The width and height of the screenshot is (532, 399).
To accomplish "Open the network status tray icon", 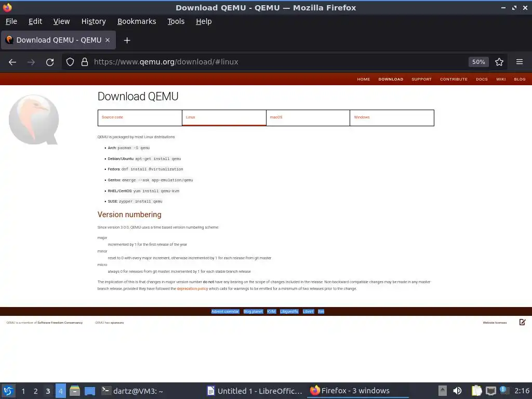I will point(490,391).
